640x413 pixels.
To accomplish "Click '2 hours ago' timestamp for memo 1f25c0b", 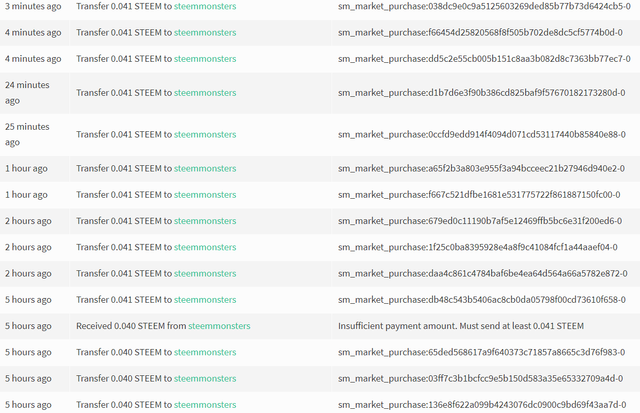I will tap(28, 247).
